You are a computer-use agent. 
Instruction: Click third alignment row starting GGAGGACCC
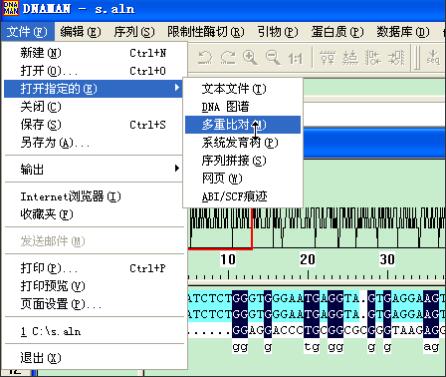pyautogui.click(x=317, y=330)
